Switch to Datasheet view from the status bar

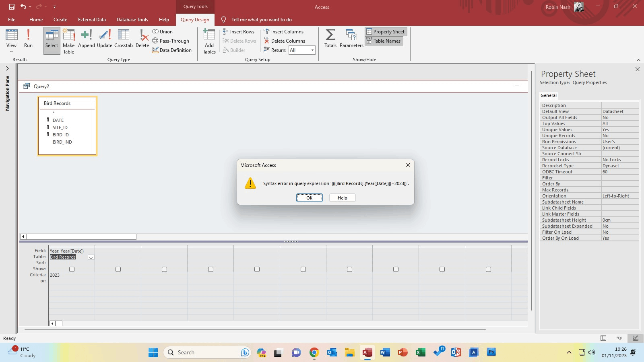tap(603, 338)
